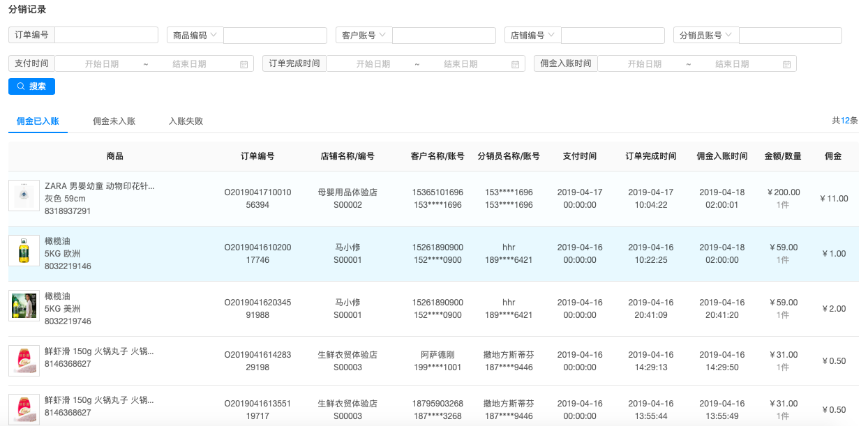Viewport: 868px width, 426px height.
Task: Click the ZARA baby clothing product thumbnail
Action: [x=24, y=195]
